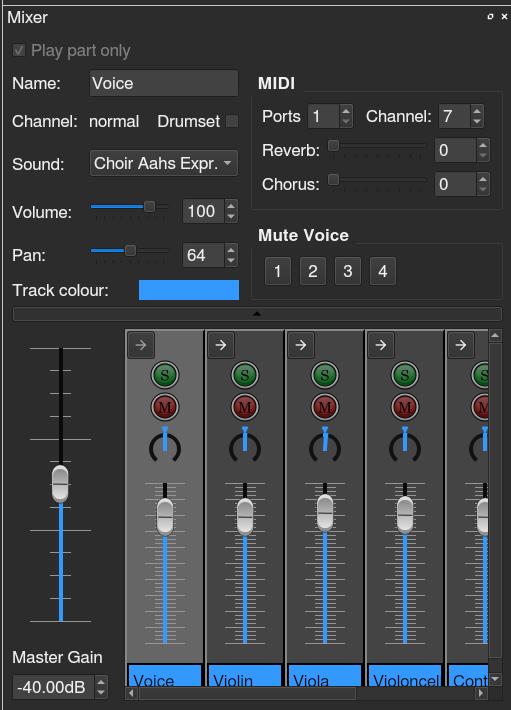Click the arrow button on Violin strip
This screenshot has height=710, width=511.
point(221,345)
